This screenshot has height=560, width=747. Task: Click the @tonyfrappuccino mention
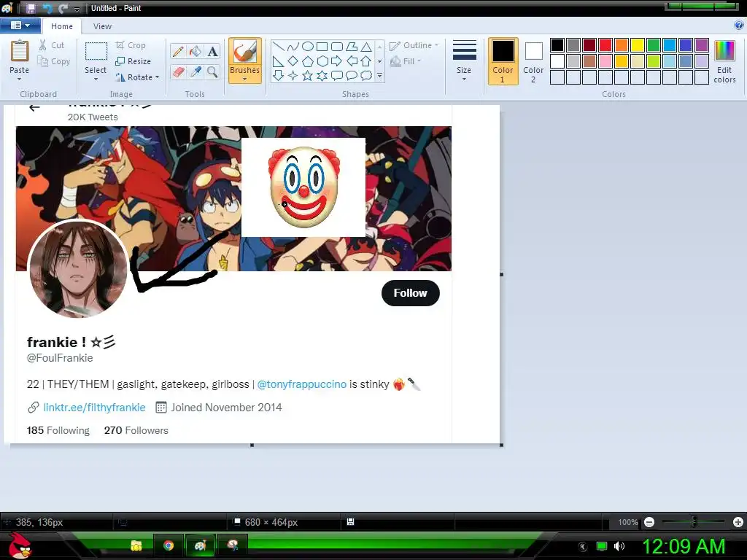click(301, 384)
